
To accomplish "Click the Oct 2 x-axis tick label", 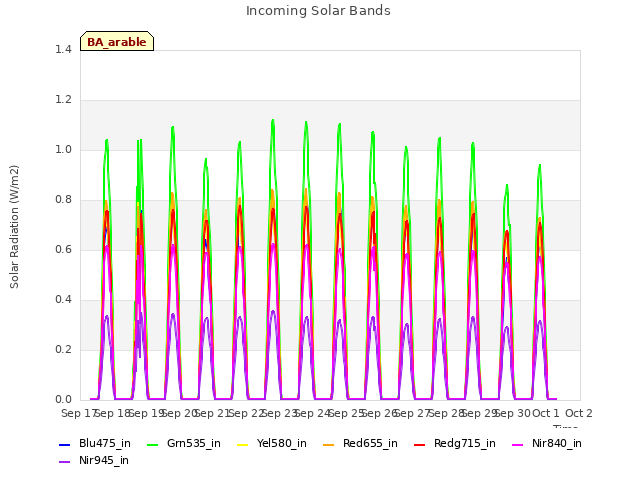I will [x=579, y=413].
